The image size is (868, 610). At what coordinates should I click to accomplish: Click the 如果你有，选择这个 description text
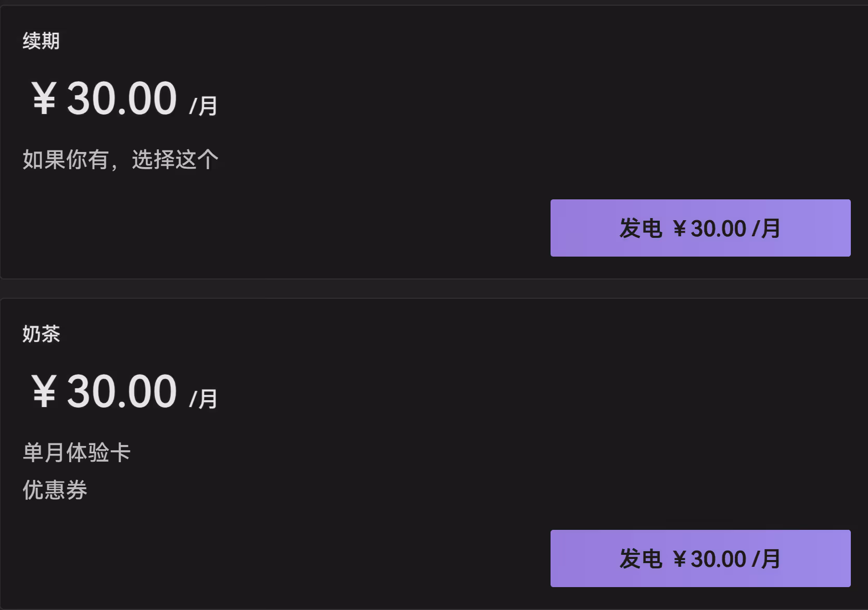pos(120,159)
